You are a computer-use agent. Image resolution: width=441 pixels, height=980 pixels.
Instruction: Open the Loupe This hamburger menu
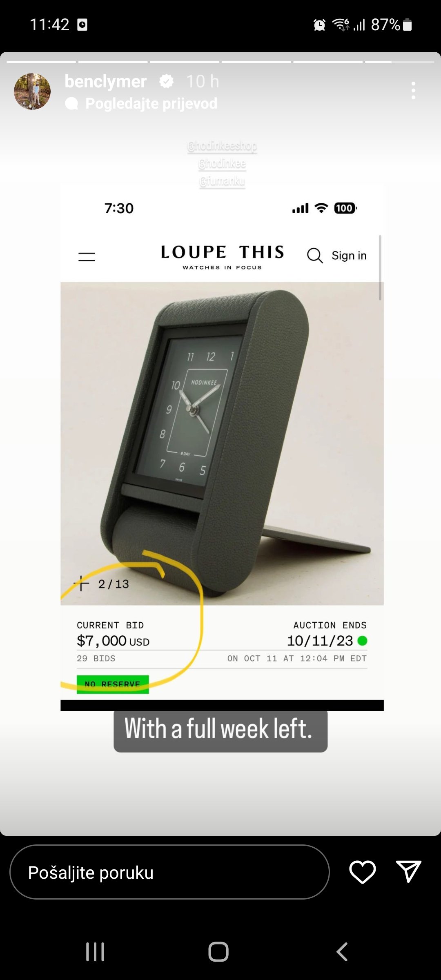(87, 256)
